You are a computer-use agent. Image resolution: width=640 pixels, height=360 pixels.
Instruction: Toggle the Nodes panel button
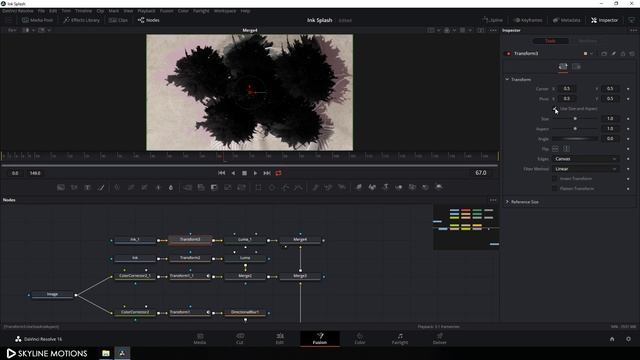point(149,20)
